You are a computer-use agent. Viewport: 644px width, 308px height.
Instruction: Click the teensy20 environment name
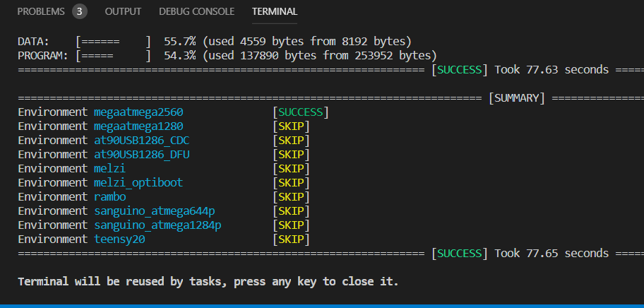click(119, 239)
